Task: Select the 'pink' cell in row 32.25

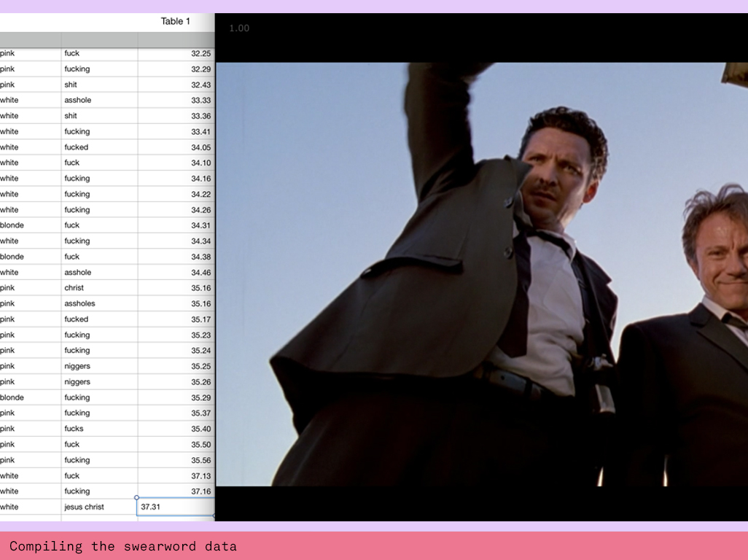Action: pyautogui.click(x=30, y=53)
